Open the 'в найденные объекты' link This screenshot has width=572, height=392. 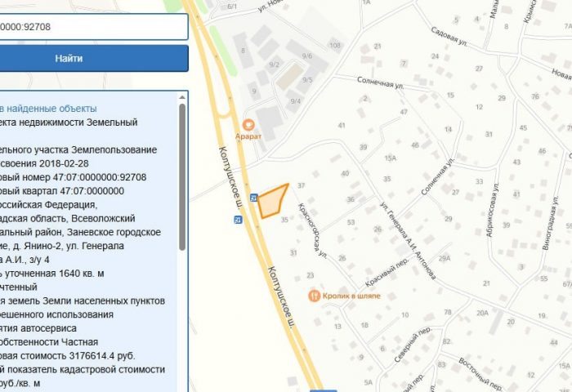click(x=49, y=109)
